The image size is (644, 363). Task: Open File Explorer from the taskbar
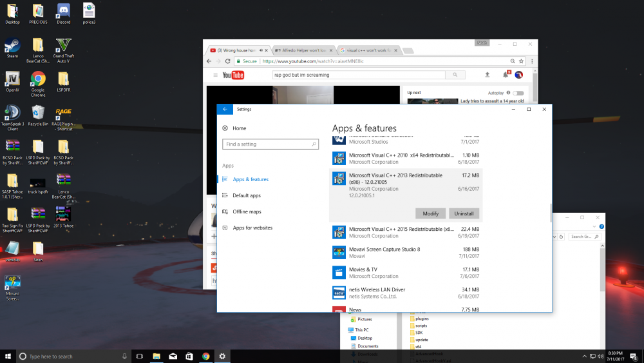[x=156, y=356]
